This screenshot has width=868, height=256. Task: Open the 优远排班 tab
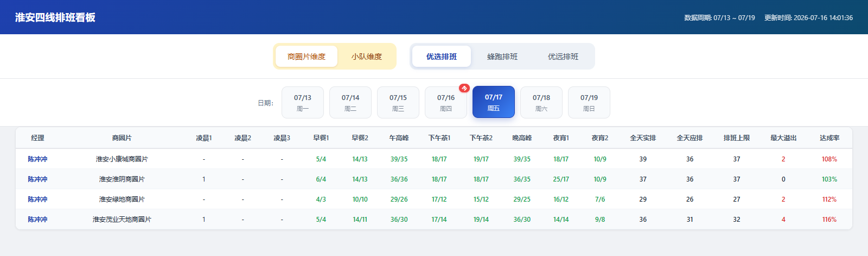click(x=563, y=57)
